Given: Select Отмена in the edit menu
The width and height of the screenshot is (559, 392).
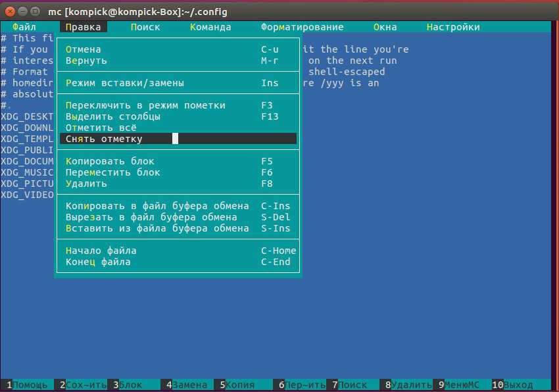Looking at the screenshot, I should [84, 49].
